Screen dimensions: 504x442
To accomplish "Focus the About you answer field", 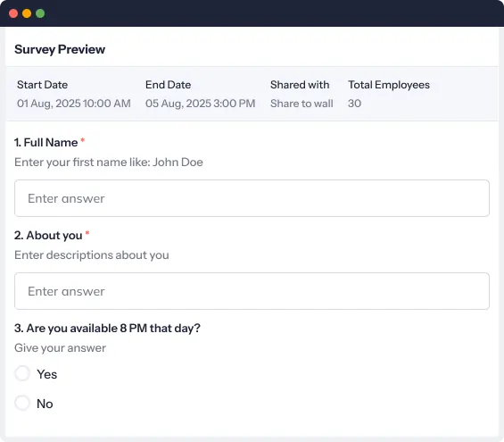I will pos(252,291).
